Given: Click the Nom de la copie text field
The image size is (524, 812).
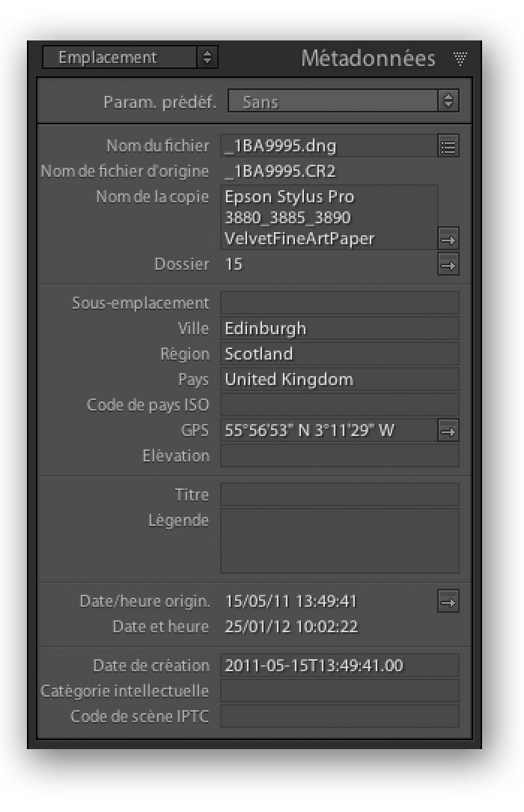Looking at the screenshot, I should point(329,217).
